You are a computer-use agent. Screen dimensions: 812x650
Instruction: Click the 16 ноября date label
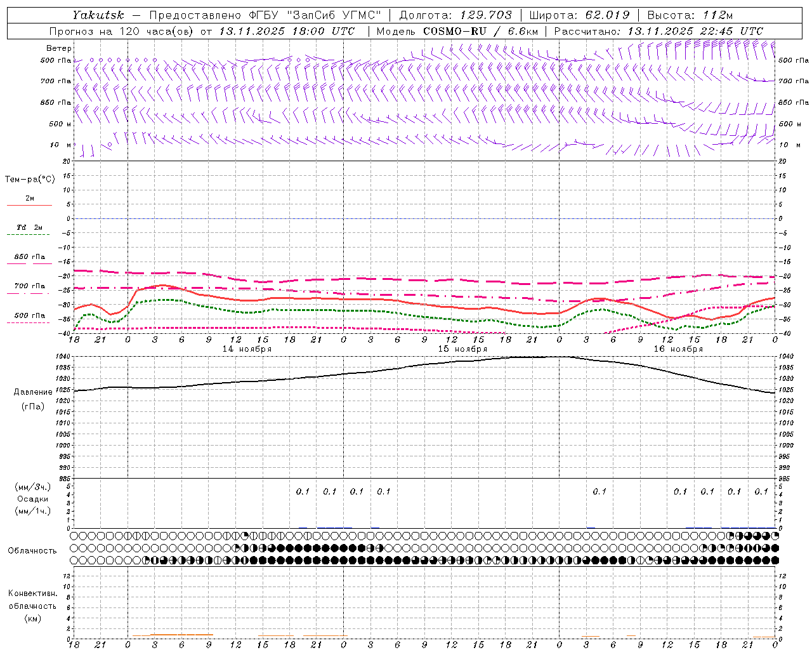[x=678, y=349]
